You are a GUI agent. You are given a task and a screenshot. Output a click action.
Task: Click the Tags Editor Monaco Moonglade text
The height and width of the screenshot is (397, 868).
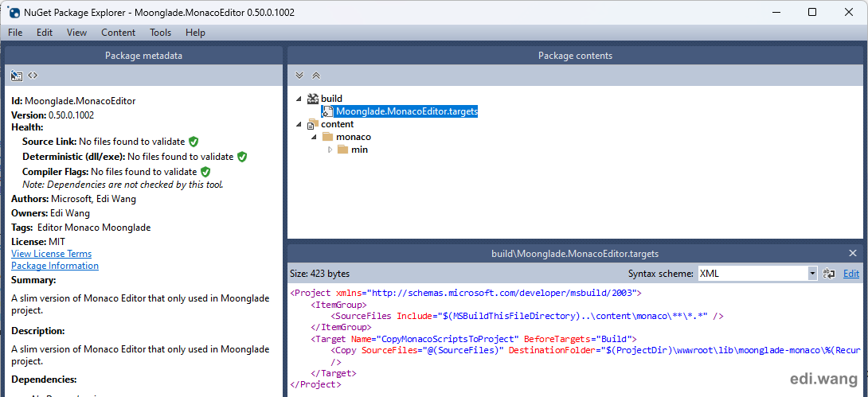pos(80,228)
